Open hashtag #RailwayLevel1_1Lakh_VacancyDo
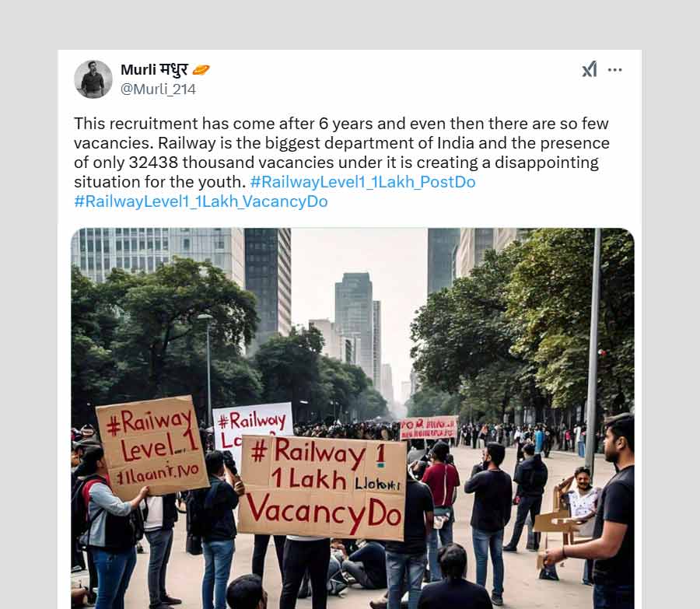The height and width of the screenshot is (609, 700). pos(201,201)
